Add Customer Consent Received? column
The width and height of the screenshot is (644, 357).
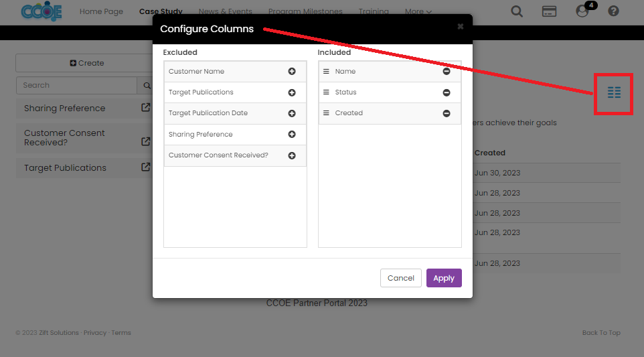[292, 155]
